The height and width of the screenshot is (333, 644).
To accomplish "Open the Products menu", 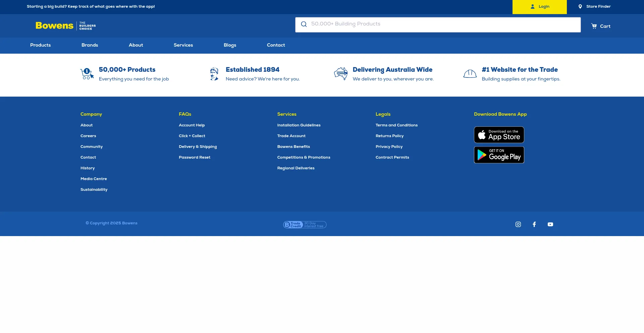I will pos(40,45).
